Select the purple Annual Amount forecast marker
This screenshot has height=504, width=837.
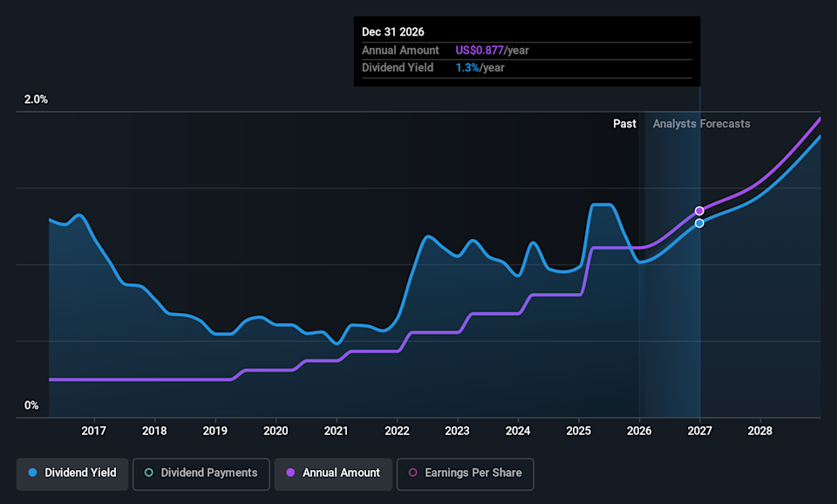pyautogui.click(x=699, y=210)
